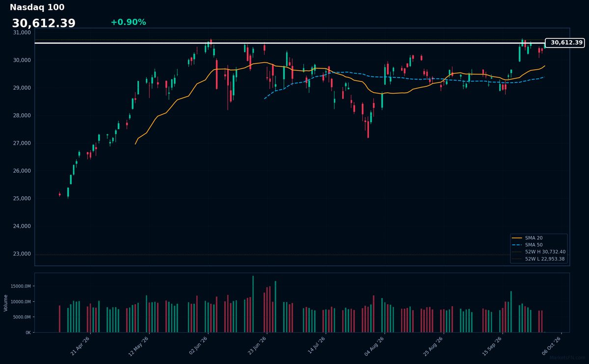Click the 12 May '26 date label
The width and height of the screenshot is (589, 364).
tap(139, 346)
